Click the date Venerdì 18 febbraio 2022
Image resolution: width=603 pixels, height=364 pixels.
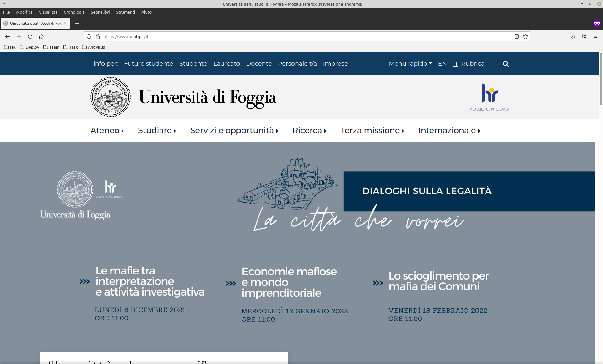pos(438,311)
